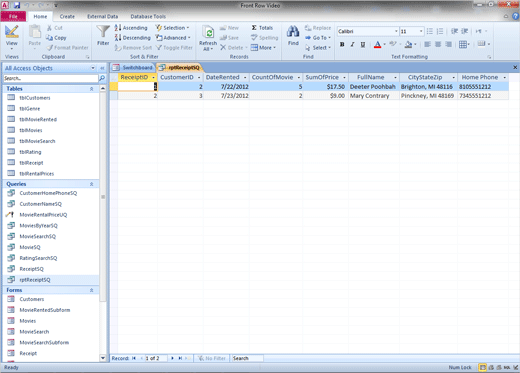The height and width of the screenshot is (373, 520).
Task: Click the Mary Contrary cell
Action: [374, 96]
